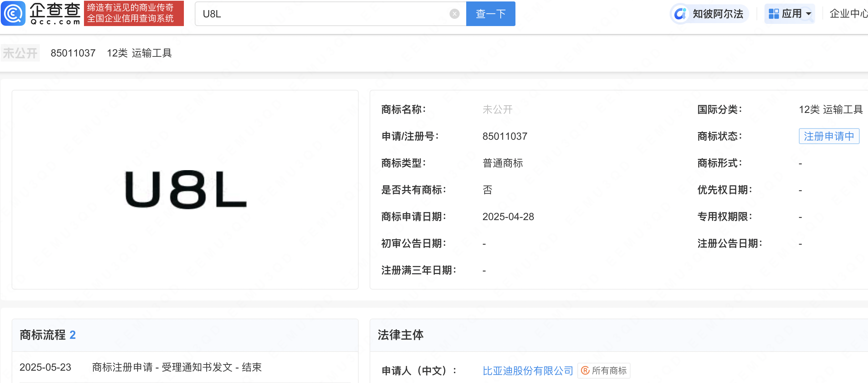This screenshot has width=868, height=383.
Task: Click 12类 运输工具 in the top header bar
Action: 139,53
